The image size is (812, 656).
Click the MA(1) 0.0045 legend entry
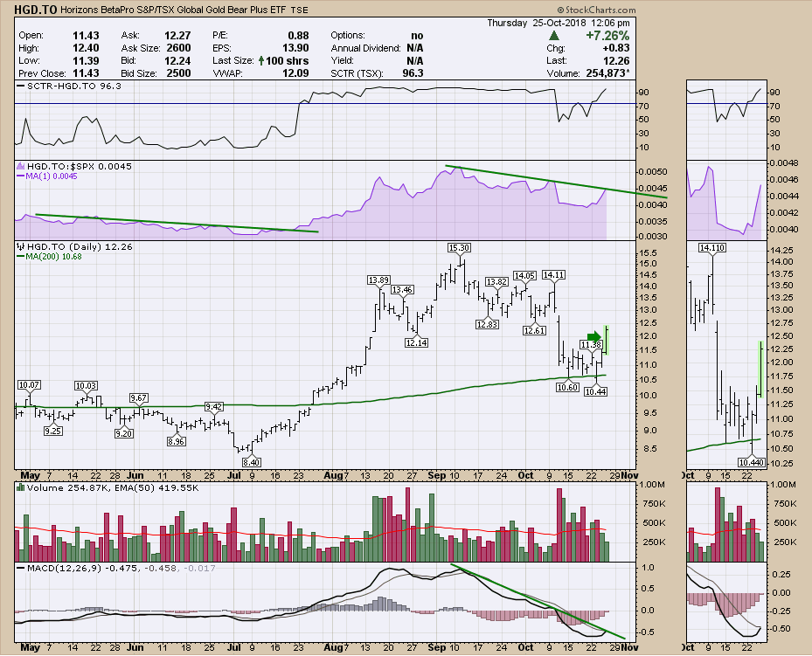pyautogui.click(x=48, y=176)
